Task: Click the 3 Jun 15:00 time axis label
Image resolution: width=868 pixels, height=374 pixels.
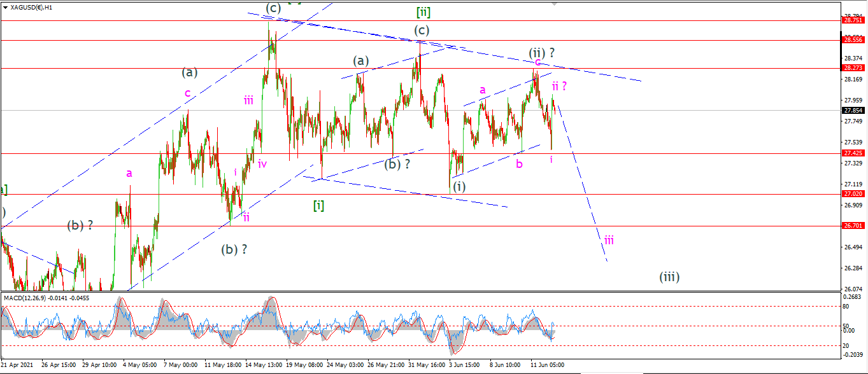Action: tap(464, 365)
